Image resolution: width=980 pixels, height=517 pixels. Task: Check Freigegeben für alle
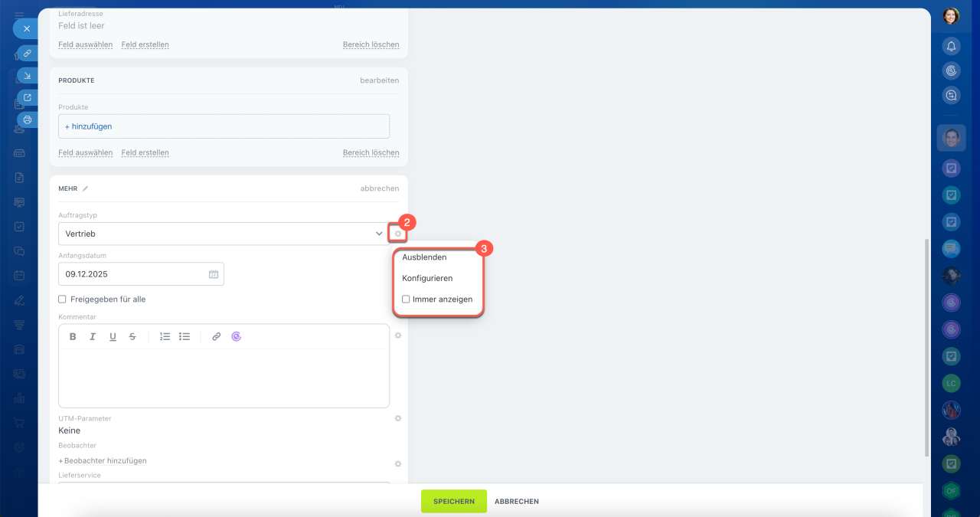[62, 299]
